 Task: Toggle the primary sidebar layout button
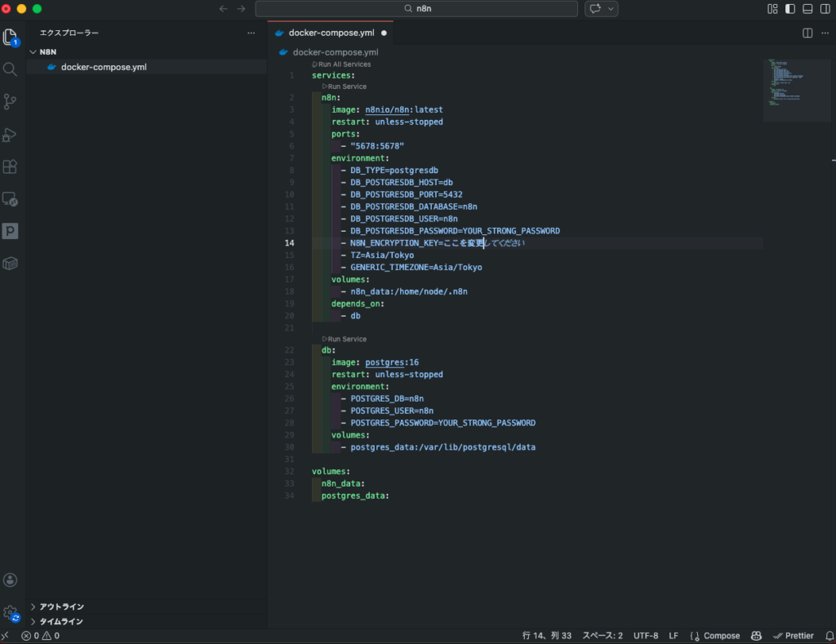789,9
